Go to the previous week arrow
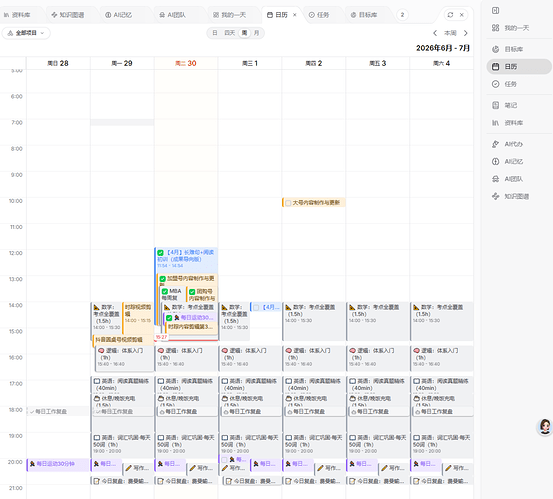The width and height of the screenshot is (553, 499). (x=435, y=33)
